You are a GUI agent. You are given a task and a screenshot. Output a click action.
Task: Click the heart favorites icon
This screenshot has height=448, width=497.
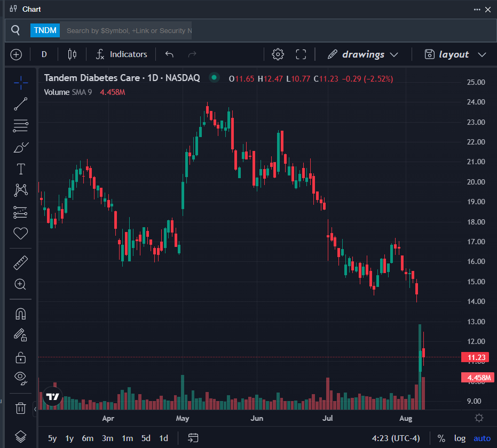21,234
